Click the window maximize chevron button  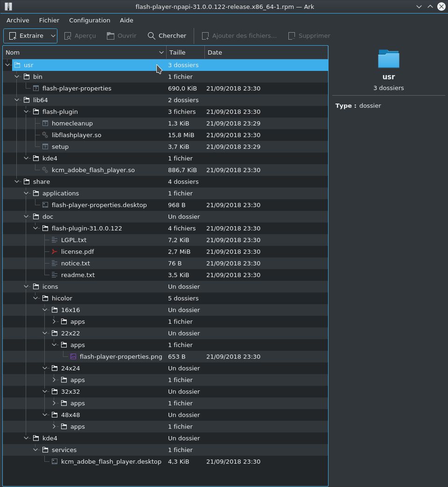coord(430,7)
